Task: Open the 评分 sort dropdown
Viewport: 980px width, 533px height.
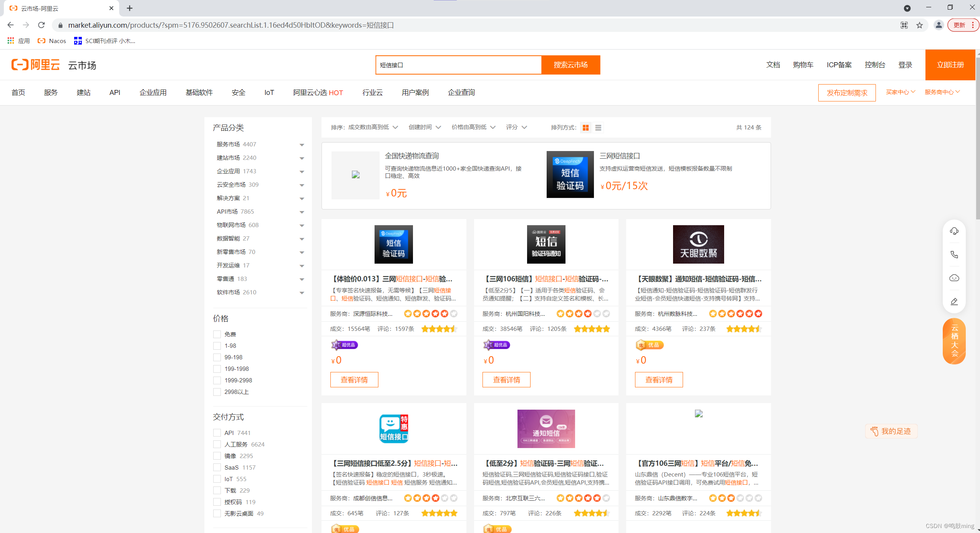Action: [x=516, y=127]
